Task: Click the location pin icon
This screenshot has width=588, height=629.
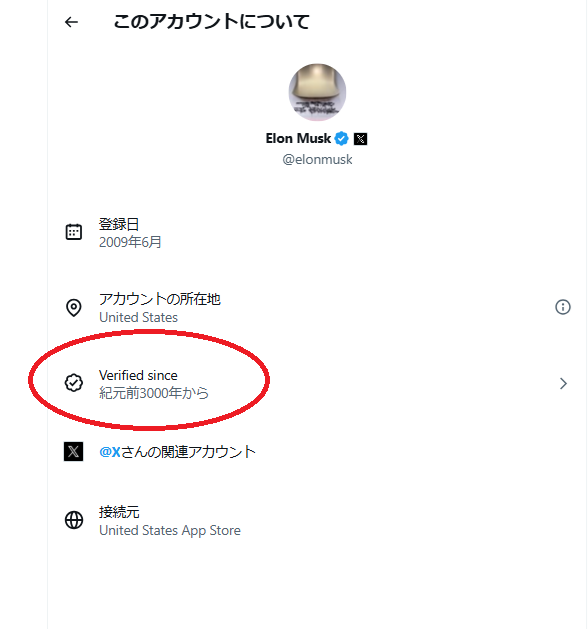Action: click(x=74, y=308)
